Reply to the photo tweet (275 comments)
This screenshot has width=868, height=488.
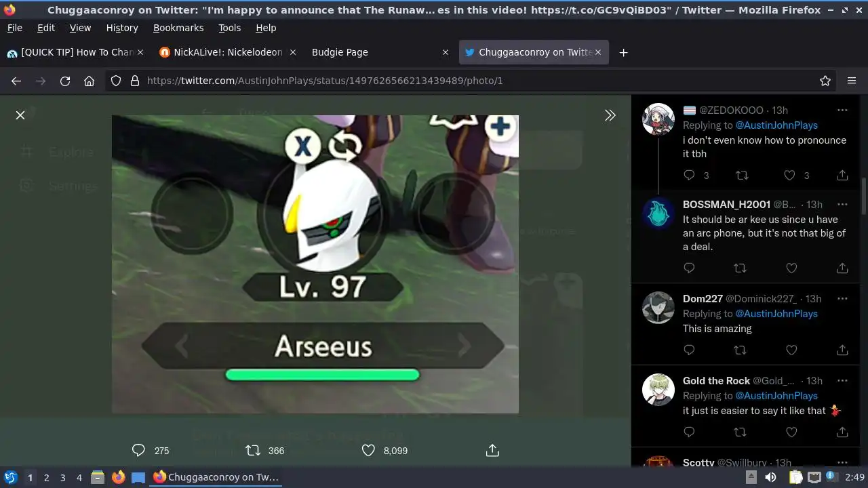(138, 450)
